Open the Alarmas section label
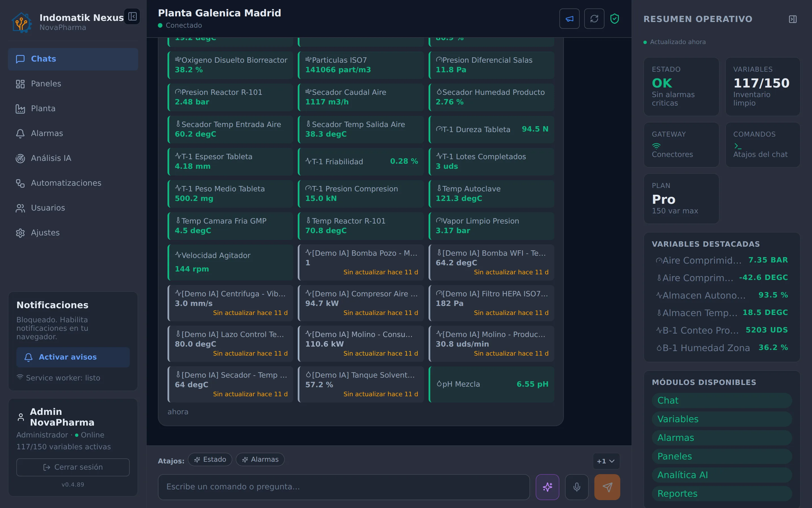Image resolution: width=812 pixels, height=508 pixels. tap(47, 134)
